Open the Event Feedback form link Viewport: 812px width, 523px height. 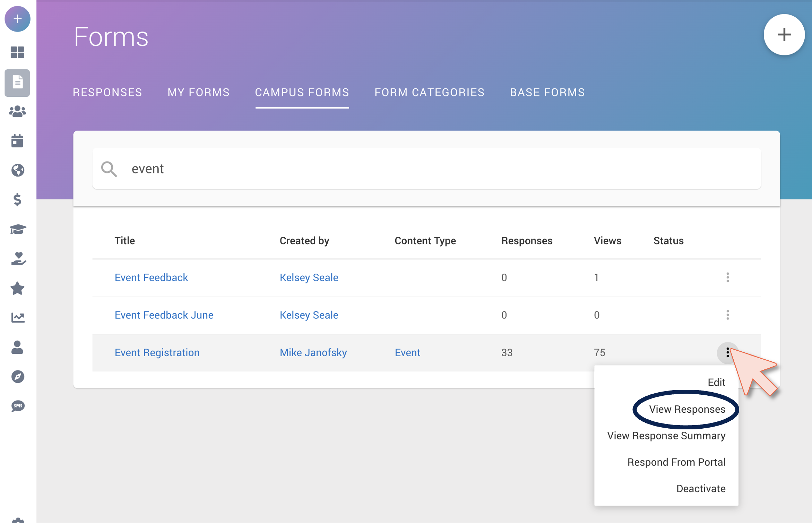(151, 277)
